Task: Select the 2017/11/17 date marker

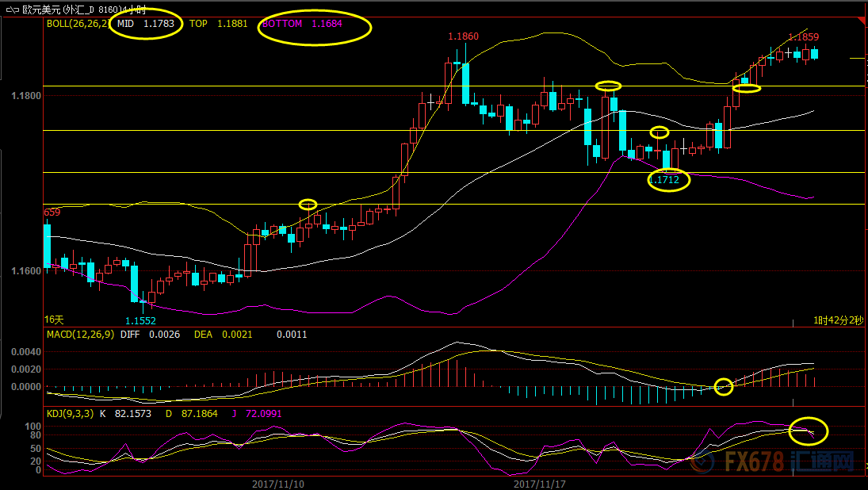Action: click(540, 484)
